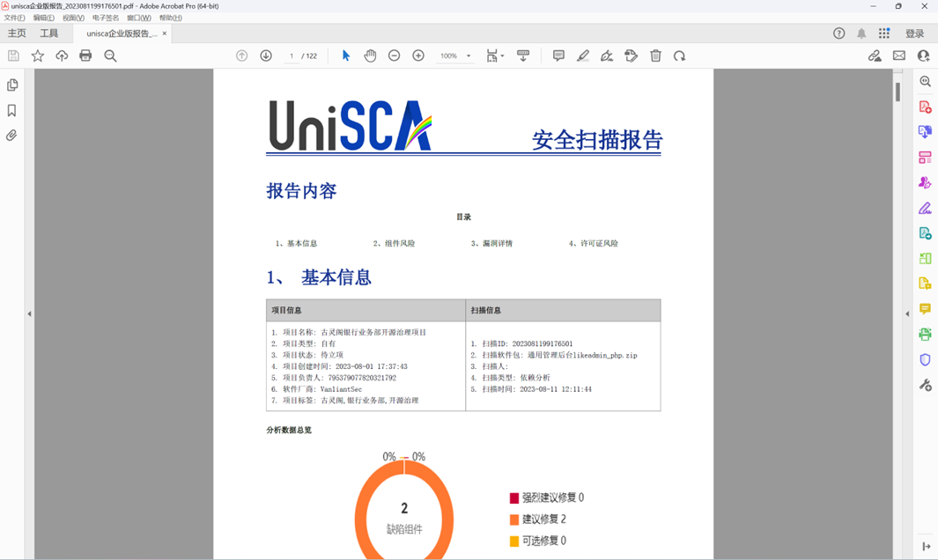Click the orange 建议修复 legend swatch
The image size is (938, 560).
(513, 519)
